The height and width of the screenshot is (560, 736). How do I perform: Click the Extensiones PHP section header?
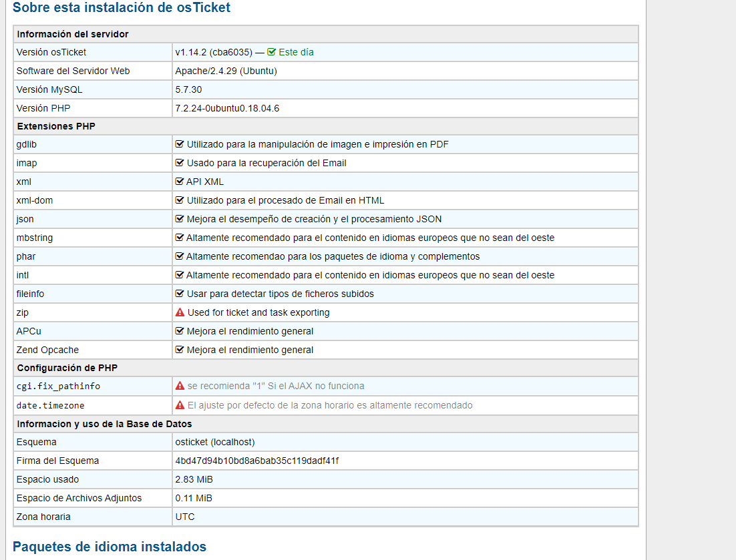(56, 126)
